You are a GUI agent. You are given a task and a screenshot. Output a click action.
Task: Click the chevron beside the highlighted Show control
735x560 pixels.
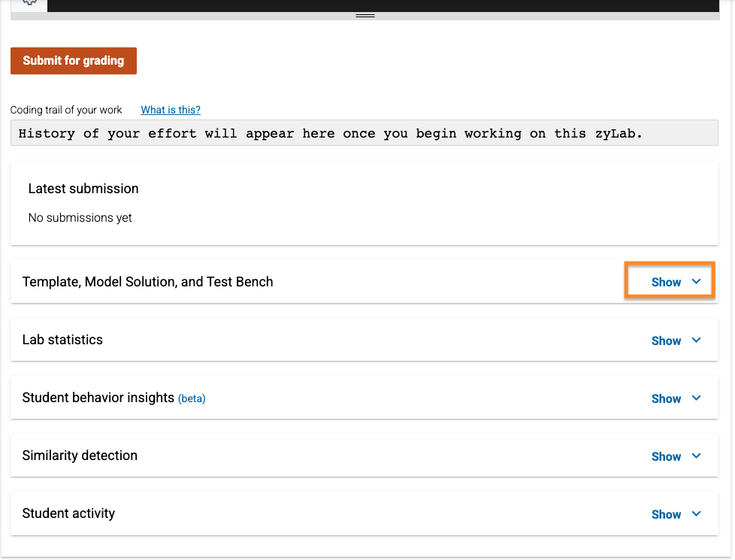coord(696,282)
